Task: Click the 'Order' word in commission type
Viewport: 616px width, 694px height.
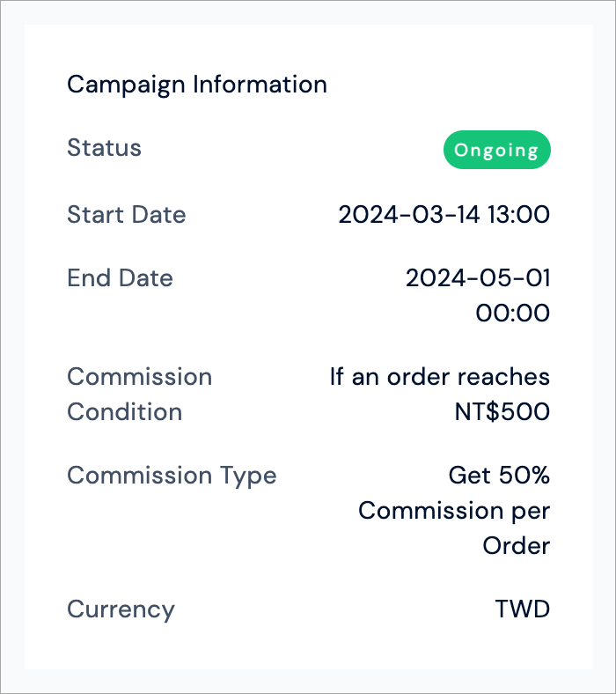Action: pos(517,546)
